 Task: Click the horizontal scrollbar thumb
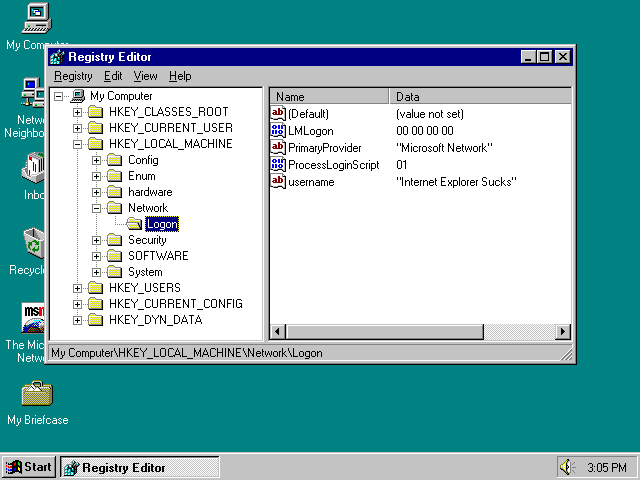click(384, 332)
